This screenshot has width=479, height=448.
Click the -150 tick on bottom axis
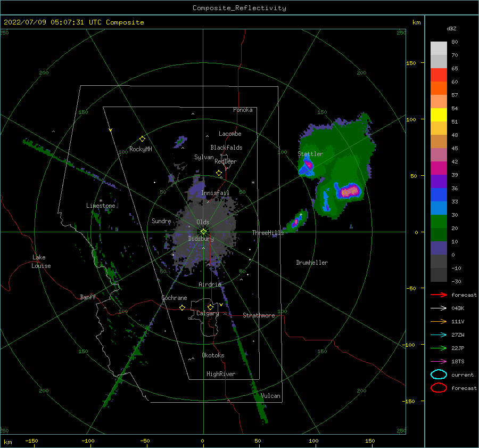click(x=31, y=441)
